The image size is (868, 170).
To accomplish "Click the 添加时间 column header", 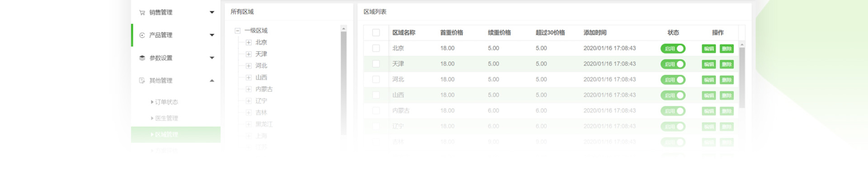I will (595, 33).
